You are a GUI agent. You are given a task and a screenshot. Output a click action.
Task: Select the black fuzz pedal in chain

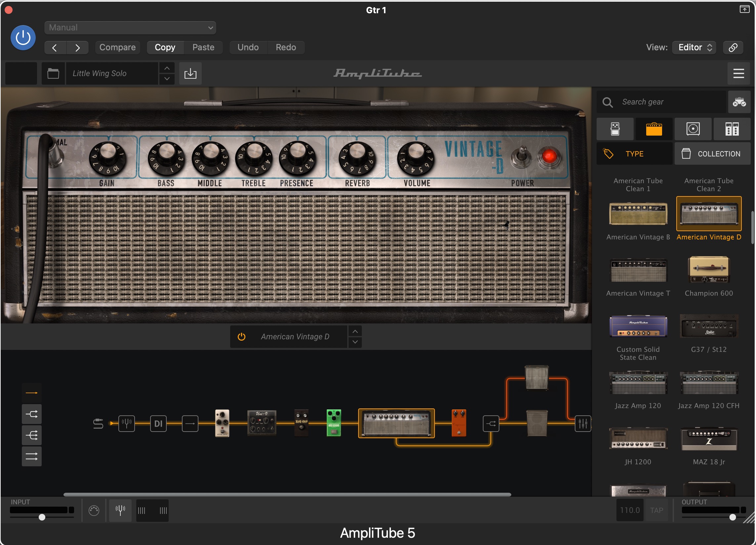301,423
